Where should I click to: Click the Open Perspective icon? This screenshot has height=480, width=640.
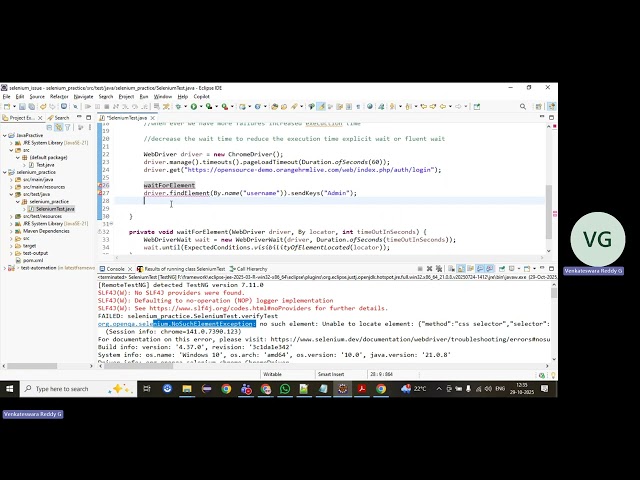tap(539, 107)
